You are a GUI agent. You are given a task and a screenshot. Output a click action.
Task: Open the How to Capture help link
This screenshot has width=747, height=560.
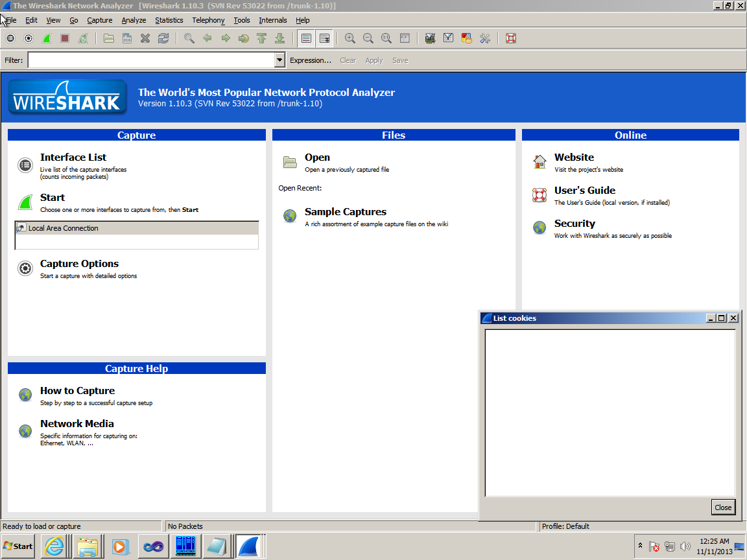coord(78,390)
